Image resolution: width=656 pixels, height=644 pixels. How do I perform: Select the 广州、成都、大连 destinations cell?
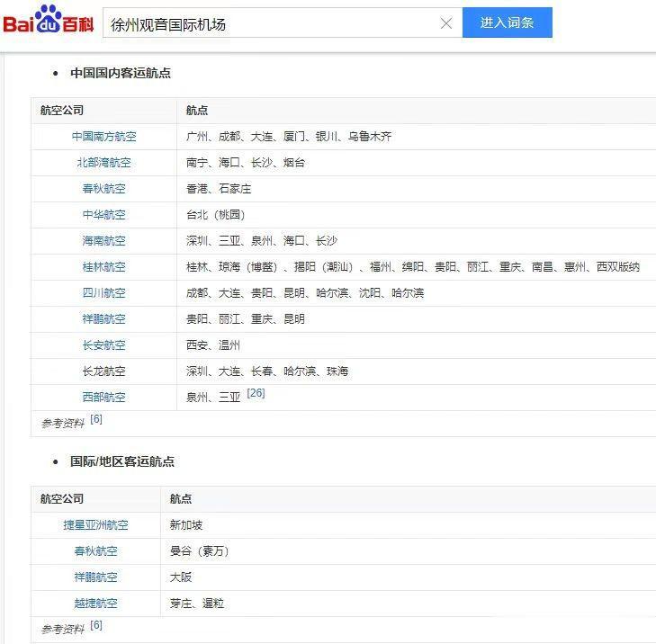coord(417,137)
